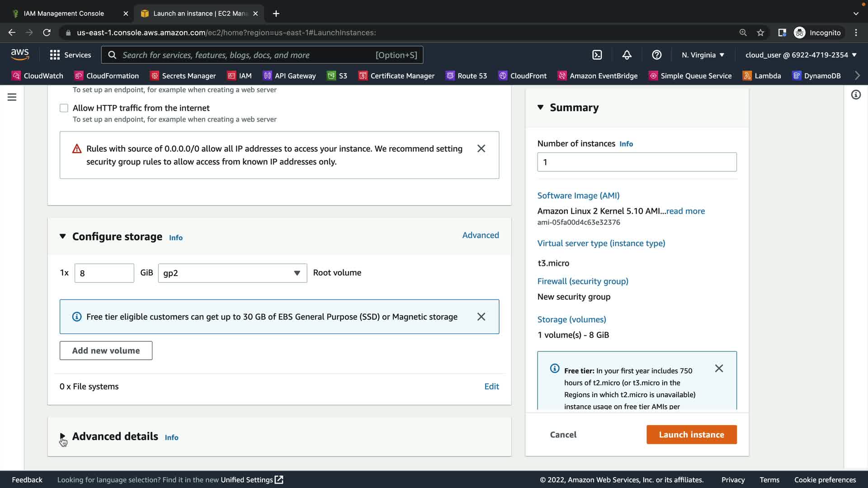868x488 pixels.
Task: Open the Services grid menu
Action: point(70,55)
